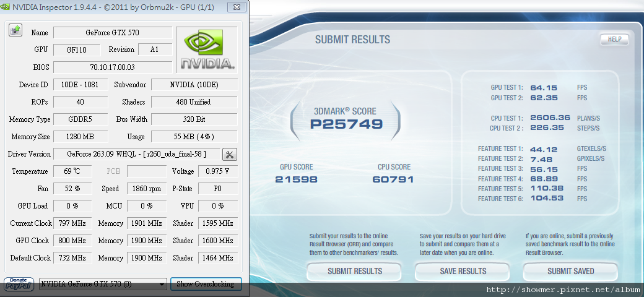The height and width of the screenshot is (297, 644).
Task: Click MCU value 0 %
Action: 147,206
